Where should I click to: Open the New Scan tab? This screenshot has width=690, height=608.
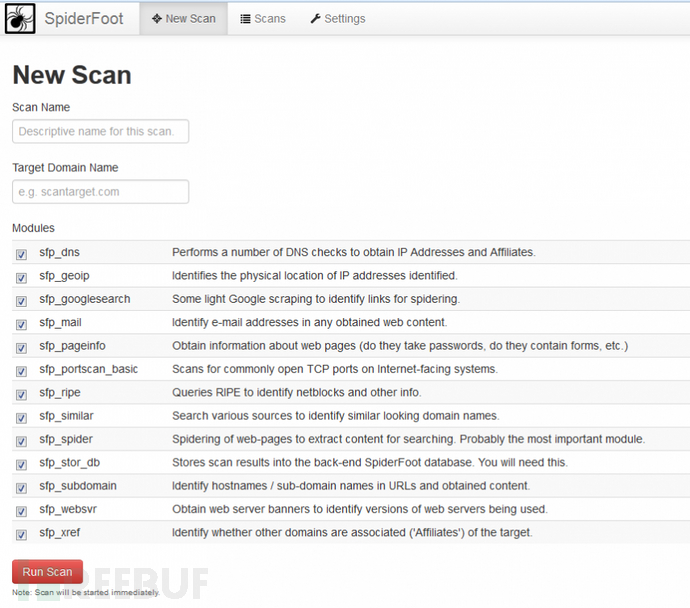click(x=184, y=18)
